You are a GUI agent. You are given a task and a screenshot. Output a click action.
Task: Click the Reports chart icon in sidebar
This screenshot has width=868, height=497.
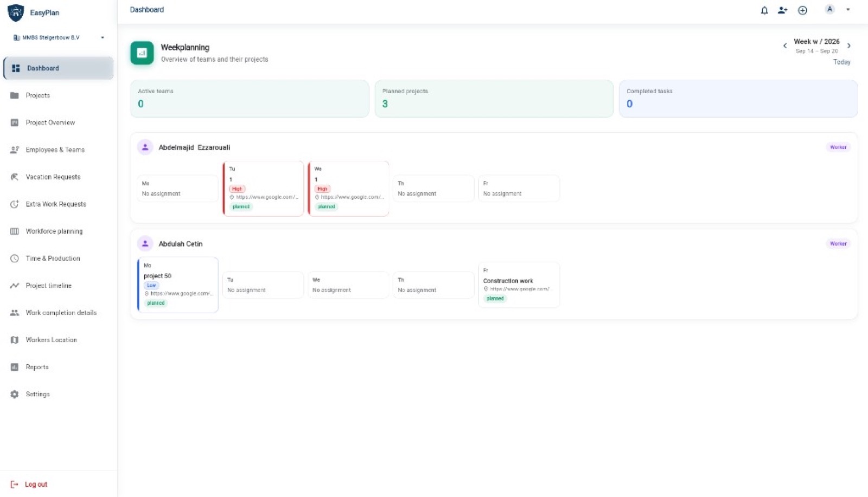click(15, 367)
